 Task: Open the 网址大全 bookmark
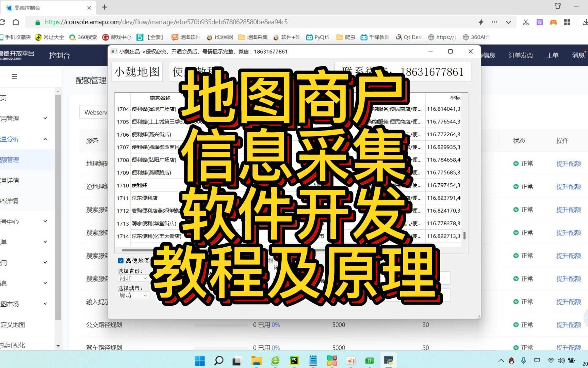pos(50,37)
